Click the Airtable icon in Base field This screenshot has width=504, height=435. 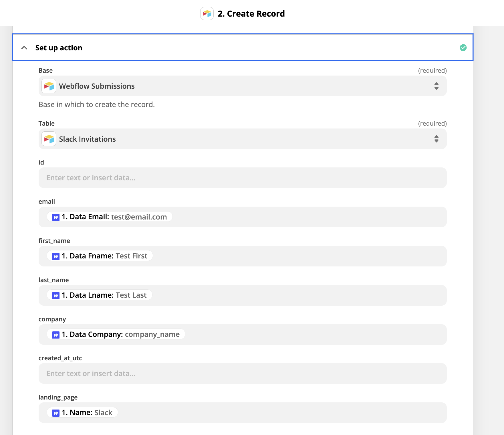tap(49, 86)
